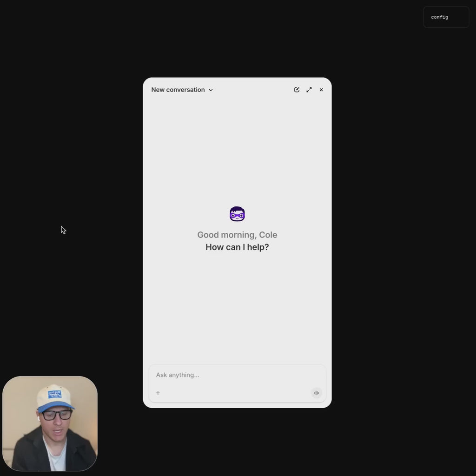Close the chat panel with the X icon

click(x=321, y=90)
